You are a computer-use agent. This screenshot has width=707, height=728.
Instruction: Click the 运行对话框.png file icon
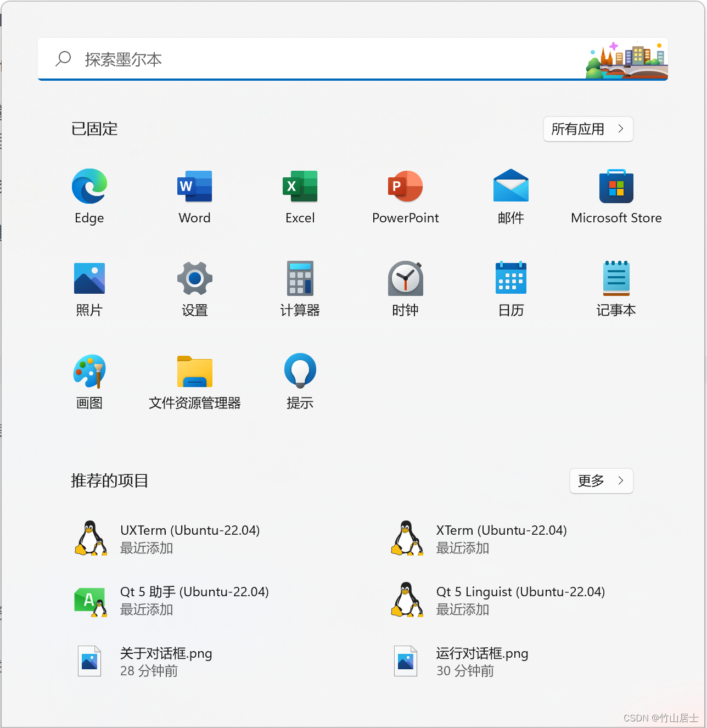coord(406,661)
